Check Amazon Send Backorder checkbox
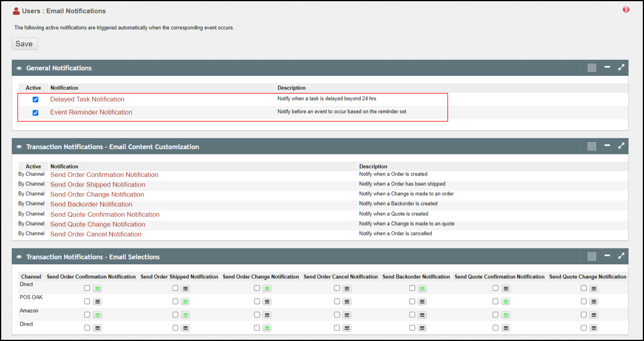This screenshot has width=644, height=341. tap(412, 315)
